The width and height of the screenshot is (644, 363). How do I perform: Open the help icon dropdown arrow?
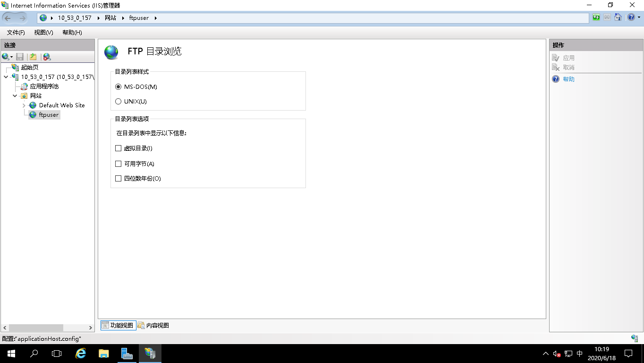(x=639, y=17)
